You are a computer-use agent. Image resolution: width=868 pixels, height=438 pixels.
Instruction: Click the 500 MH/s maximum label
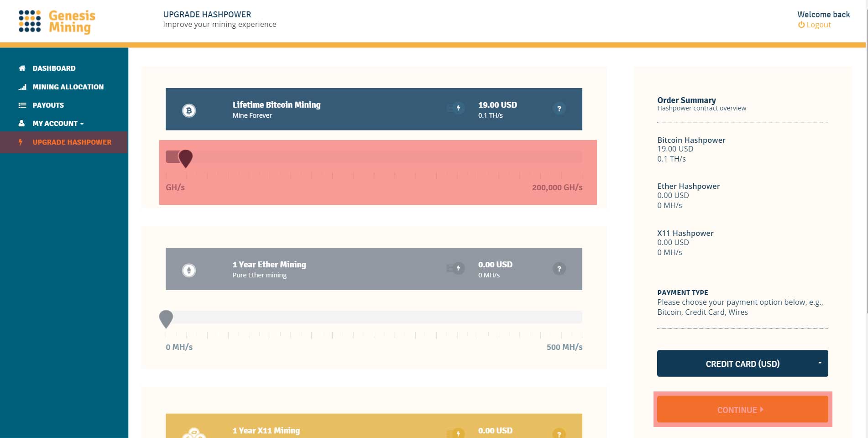[565, 347]
